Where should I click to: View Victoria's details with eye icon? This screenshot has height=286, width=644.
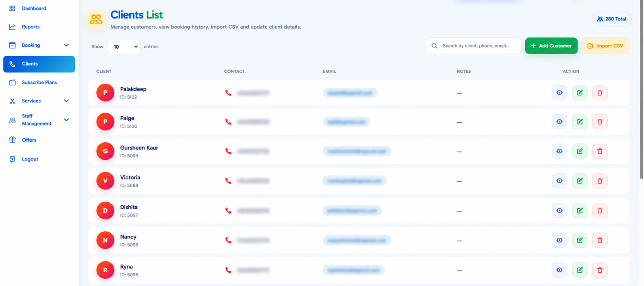pyautogui.click(x=559, y=181)
